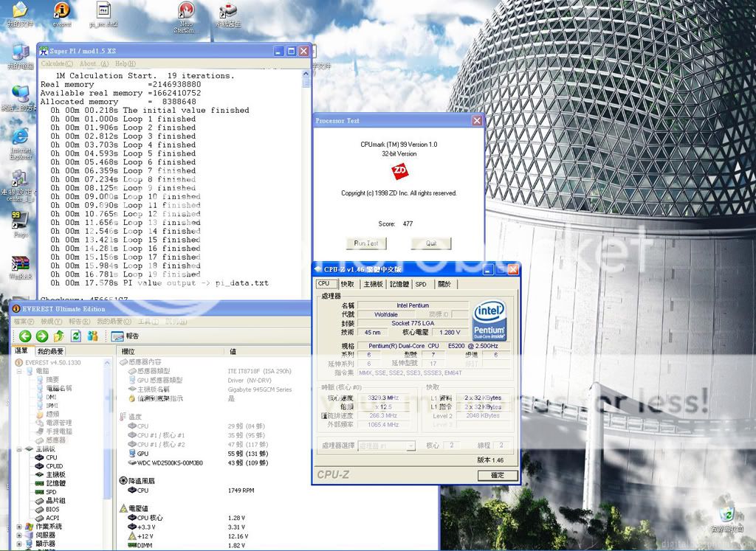Screen dimensions: 756x551
Task: Open Calculate menu in Super PI
Action: (57, 63)
